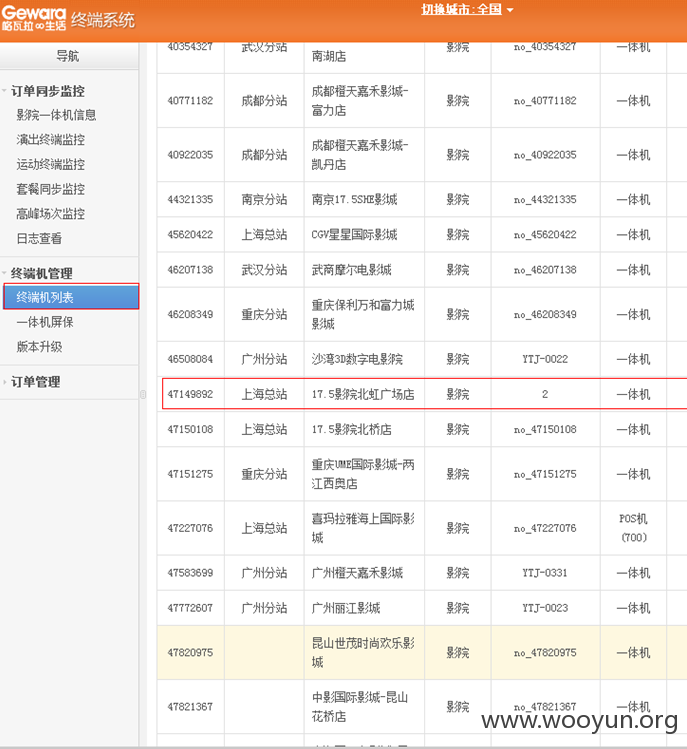Open 套餐同步监控 menu item
The image size is (687, 749).
click(50, 189)
